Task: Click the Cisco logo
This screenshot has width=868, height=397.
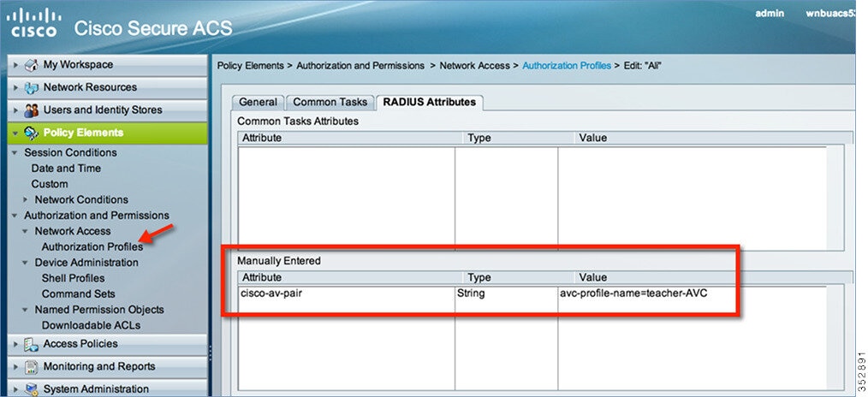Action: [x=33, y=23]
